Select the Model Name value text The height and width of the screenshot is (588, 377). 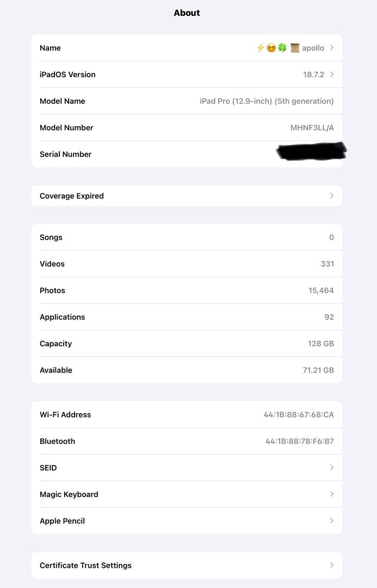(266, 101)
